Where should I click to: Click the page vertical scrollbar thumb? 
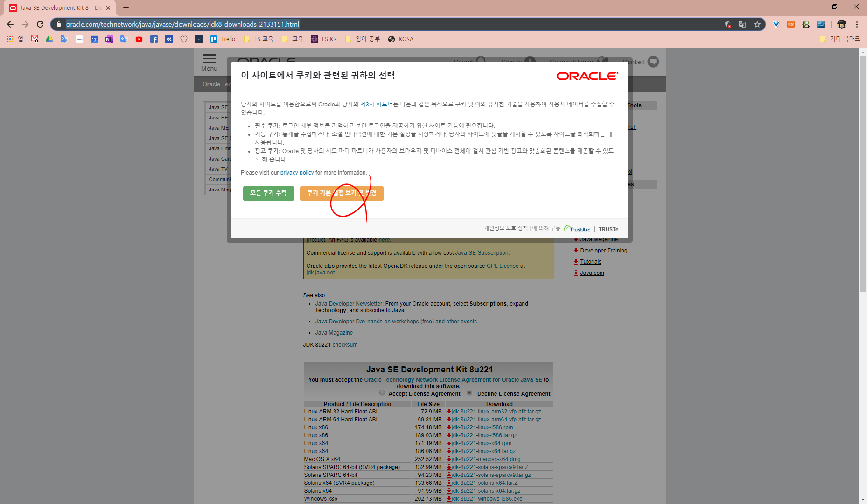tap(863, 174)
